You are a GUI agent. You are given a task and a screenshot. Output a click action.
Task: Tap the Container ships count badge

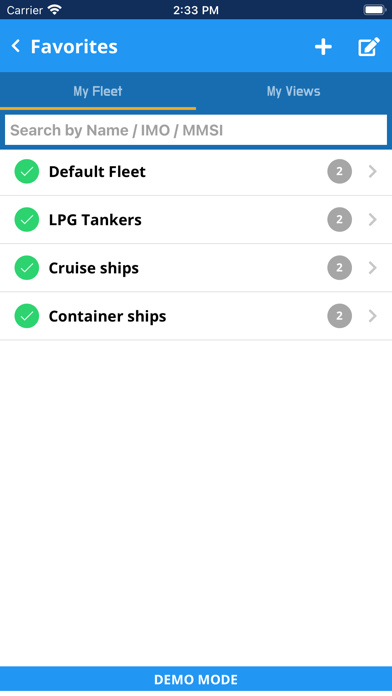pyautogui.click(x=340, y=316)
